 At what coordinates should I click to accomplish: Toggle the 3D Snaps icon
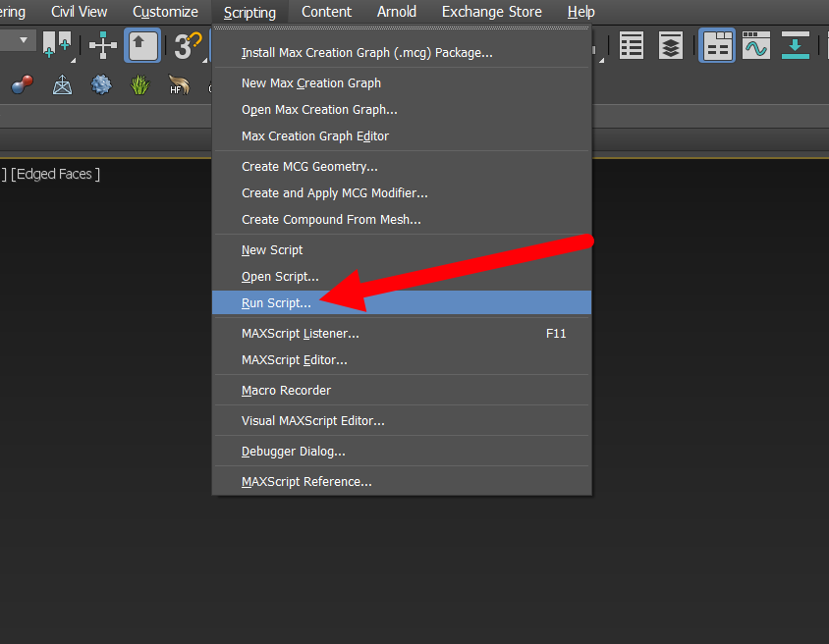(x=188, y=46)
